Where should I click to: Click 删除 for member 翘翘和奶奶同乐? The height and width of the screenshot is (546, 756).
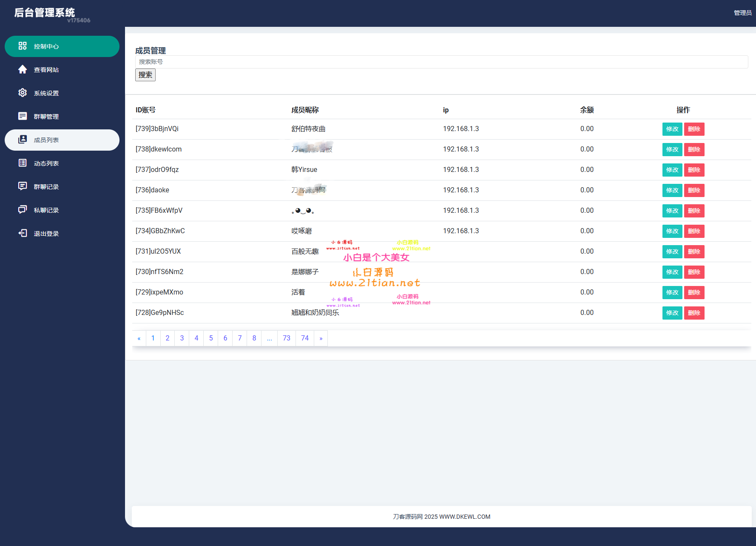(694, 313)
